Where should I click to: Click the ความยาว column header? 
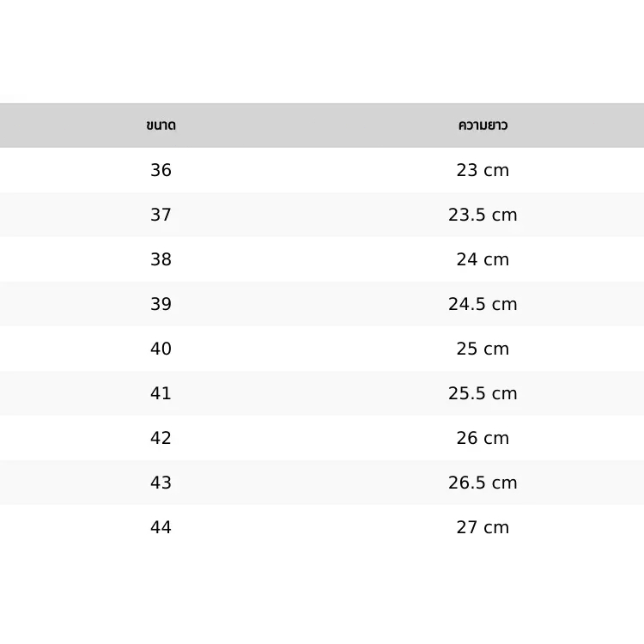point(483,125)
